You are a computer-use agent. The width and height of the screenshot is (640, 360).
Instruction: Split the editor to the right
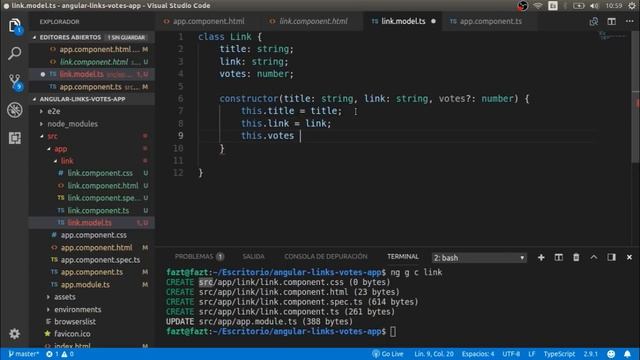pos(611,22)
